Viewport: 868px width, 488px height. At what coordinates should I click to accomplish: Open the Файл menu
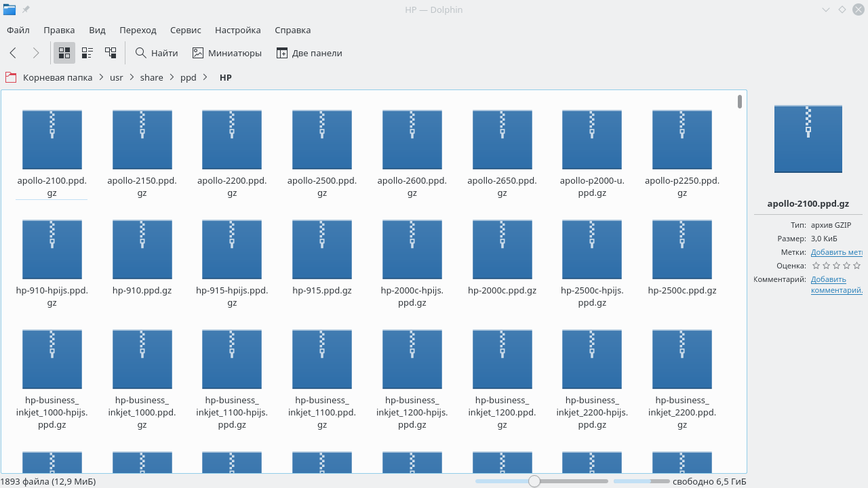18,30
